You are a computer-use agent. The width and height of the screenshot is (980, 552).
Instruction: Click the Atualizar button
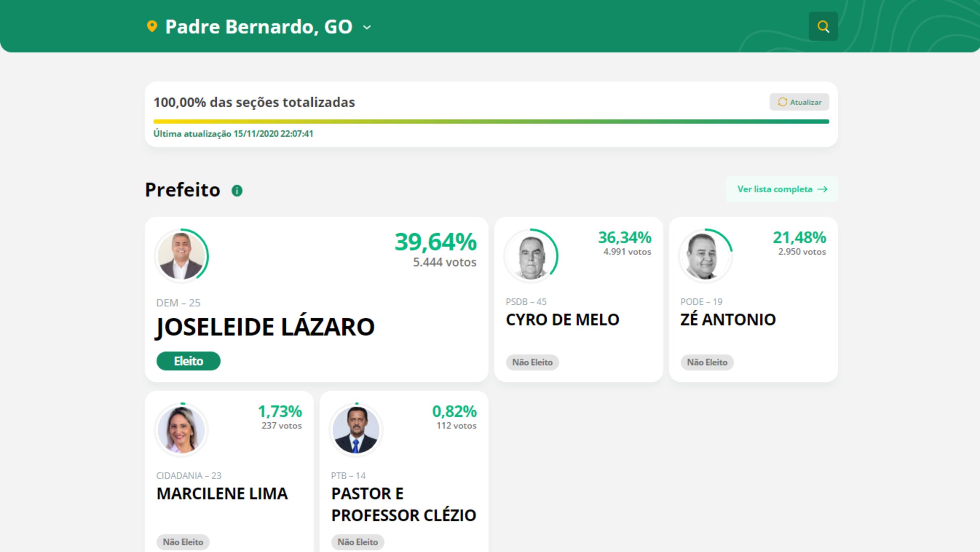click(x=799, y=102)
